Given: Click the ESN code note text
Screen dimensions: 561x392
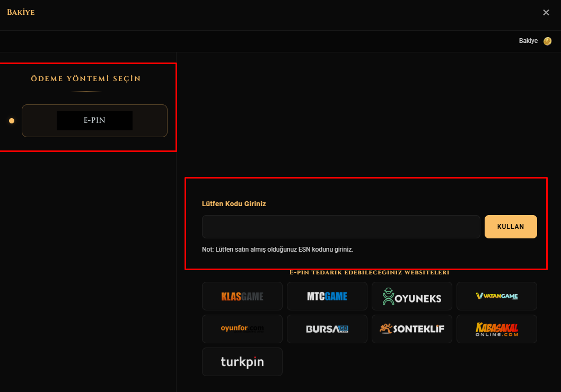Looking at the screenshot, I should pos(277,250).
